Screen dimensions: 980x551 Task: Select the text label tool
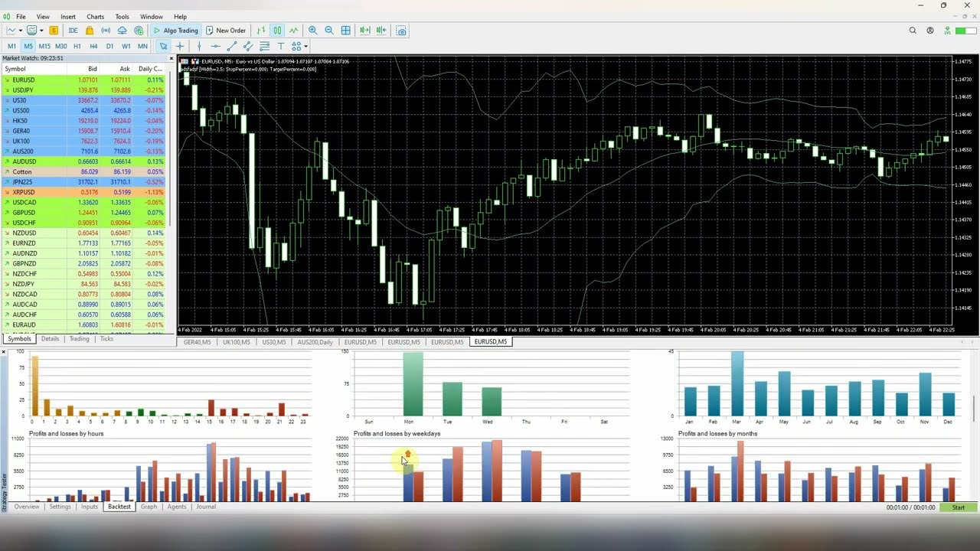pyautogui.click(x=281, y=47)
